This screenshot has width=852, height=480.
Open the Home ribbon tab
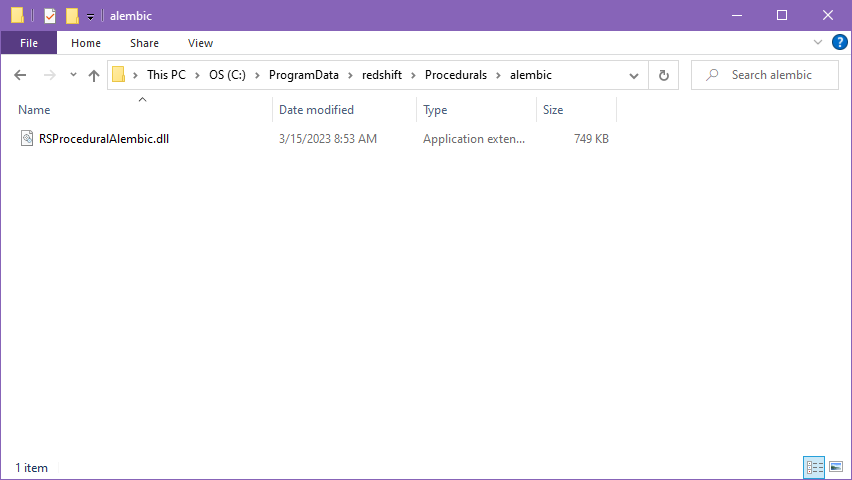click(x=86, y=43)
